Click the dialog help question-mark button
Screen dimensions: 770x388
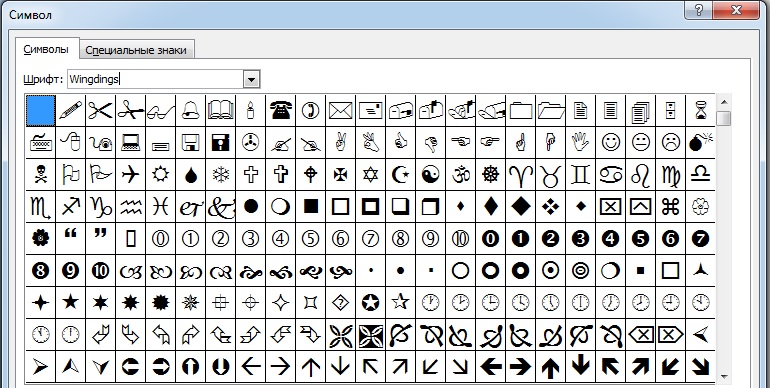click(x=699, y=9)
